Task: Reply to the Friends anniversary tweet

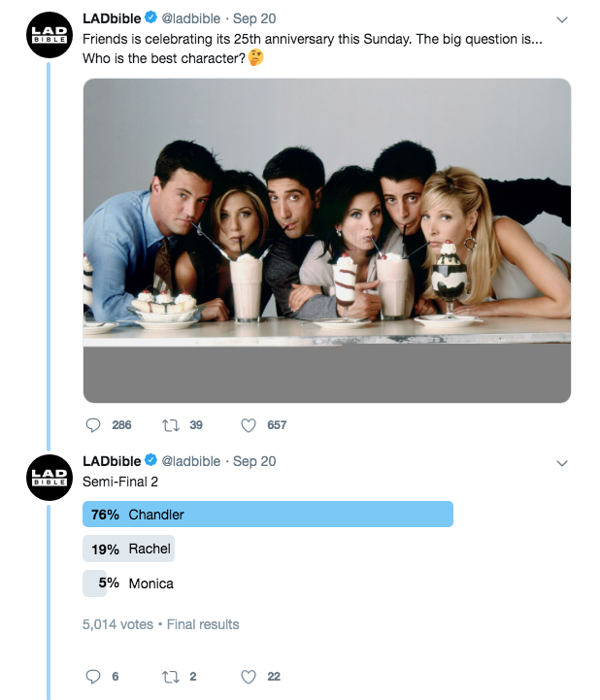Action: [x=94, y=425]
